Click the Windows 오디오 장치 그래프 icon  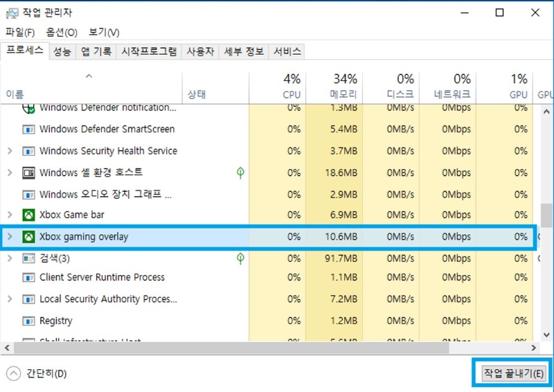(x=28, y=195)
